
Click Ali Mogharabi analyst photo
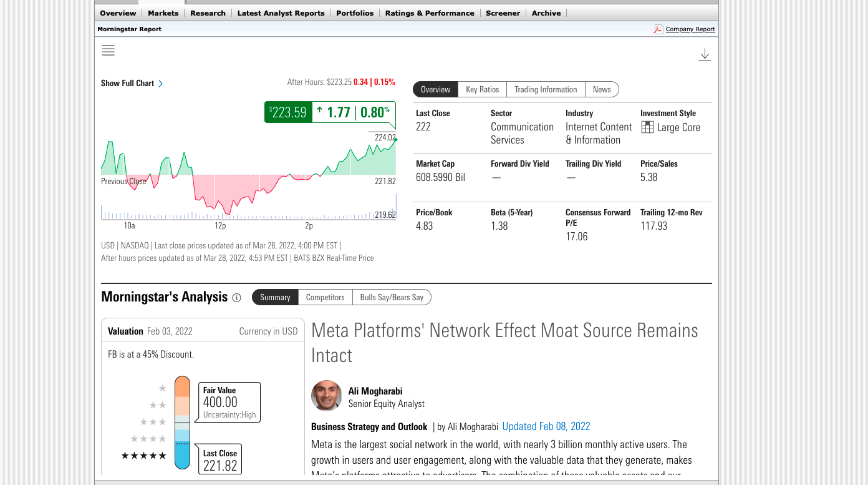pyautogui.click(x=327, y=396)
